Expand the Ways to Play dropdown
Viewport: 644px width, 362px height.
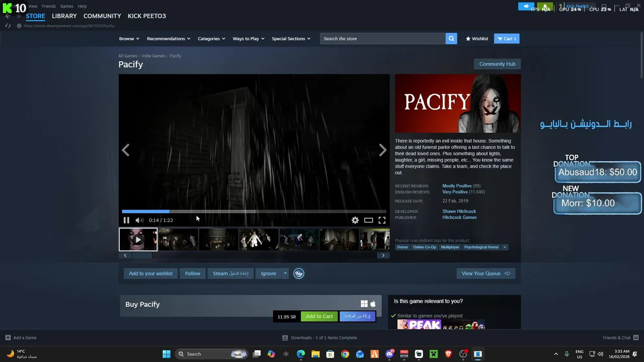pyautogui.click(x=249, y=39)
